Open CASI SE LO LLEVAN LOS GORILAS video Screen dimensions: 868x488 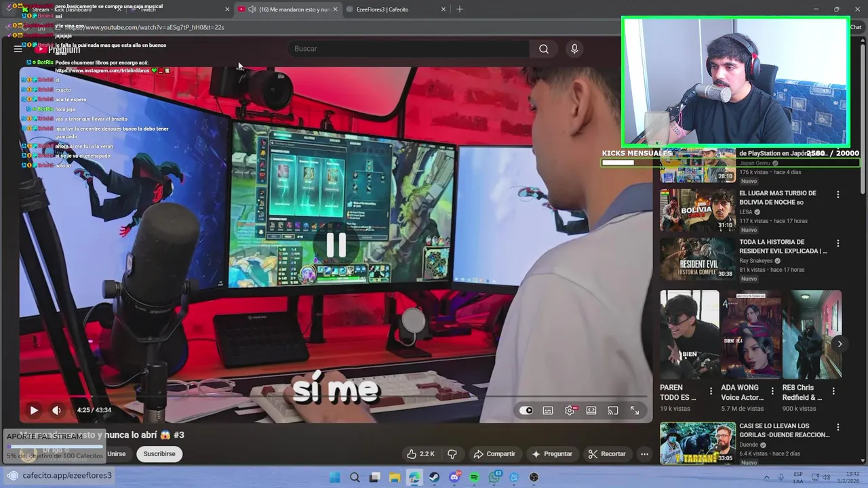tap(784, 430)
